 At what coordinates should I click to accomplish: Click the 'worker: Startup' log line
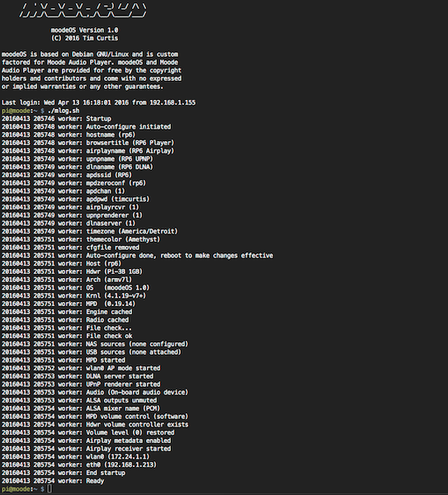tap(56, 119)
